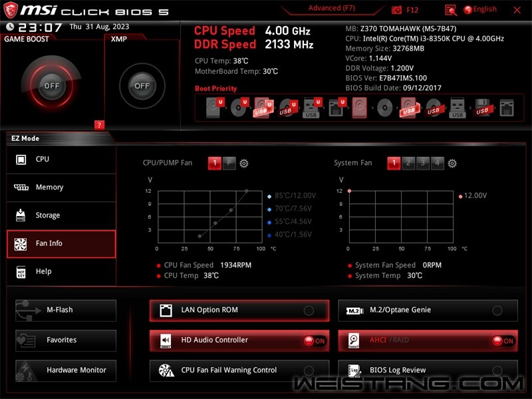Toggle the GAME BOOST knob
The height and width of the screenshot is (399, 532).
coord(52,86)
